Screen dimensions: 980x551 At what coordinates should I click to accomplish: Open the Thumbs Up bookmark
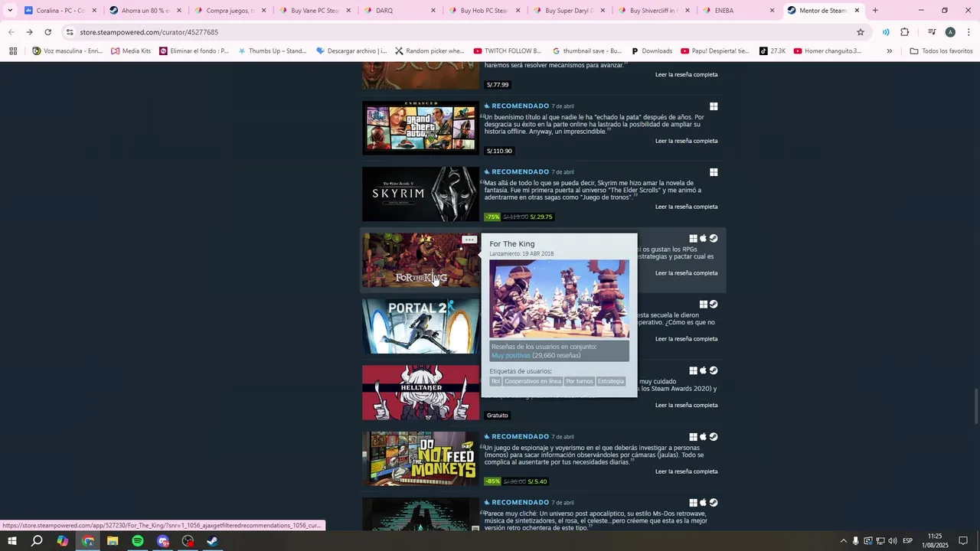(272, 51)
